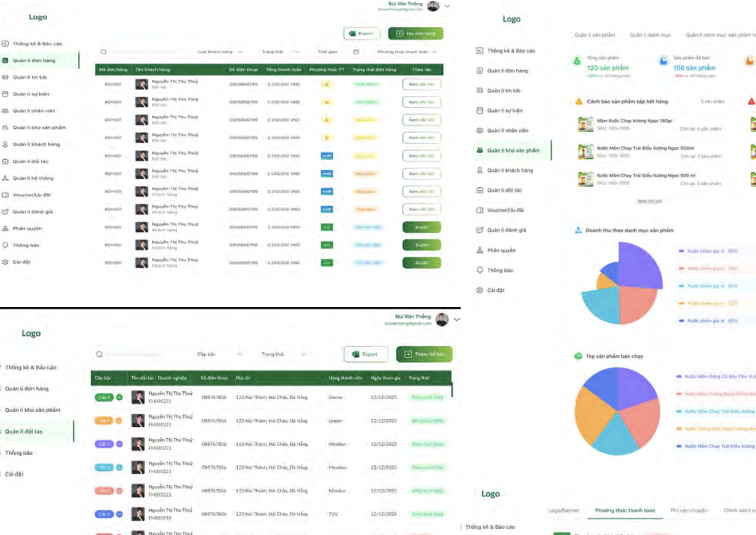Click the blue Sản phẩm đã bán icon
The height and width of the screenshot is (535, 756).
663,61
